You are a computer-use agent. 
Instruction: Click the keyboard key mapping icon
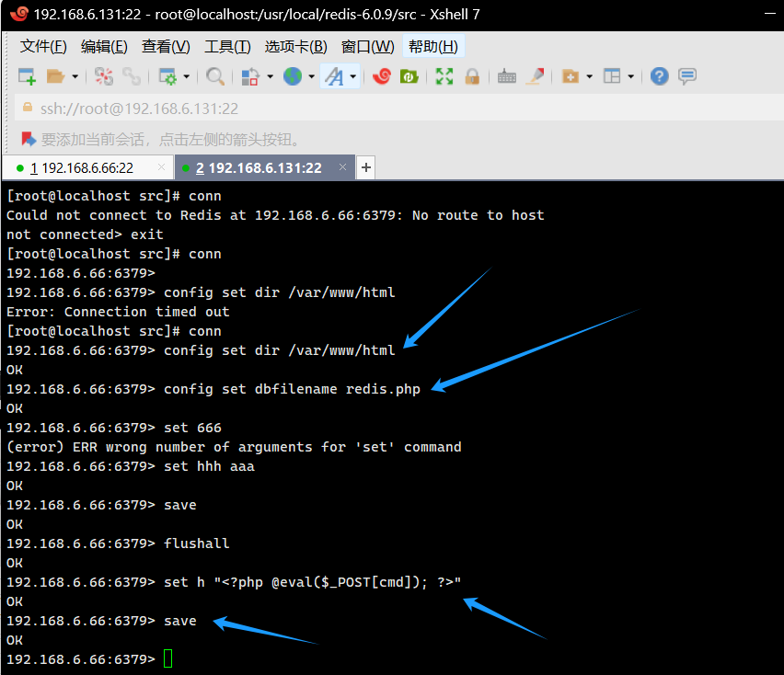coord(507,76)
